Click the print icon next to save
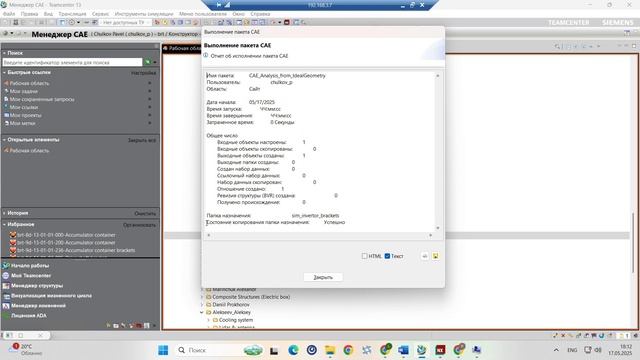The height and width of the screenshot is (360, 640). coord(424,256)
